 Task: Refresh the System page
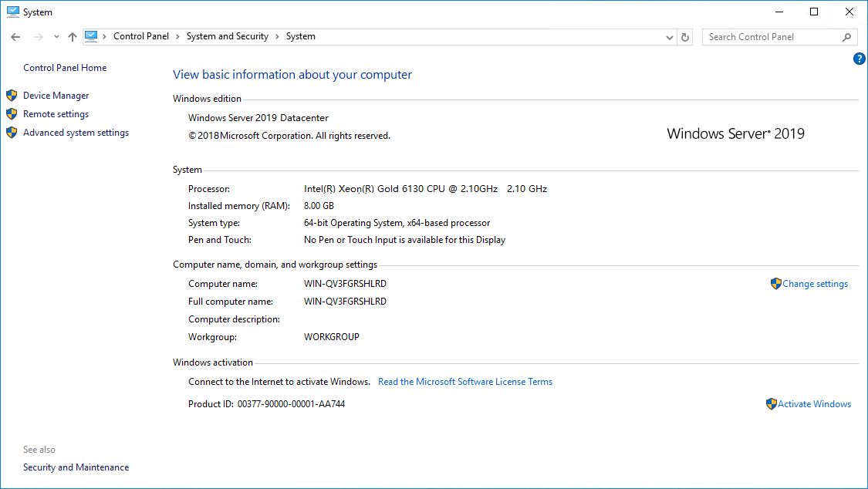pyautogui.click(x=685, y=37)
